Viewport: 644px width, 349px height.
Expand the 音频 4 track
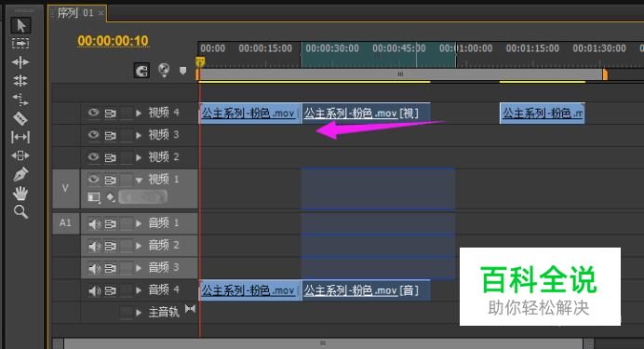139,290
